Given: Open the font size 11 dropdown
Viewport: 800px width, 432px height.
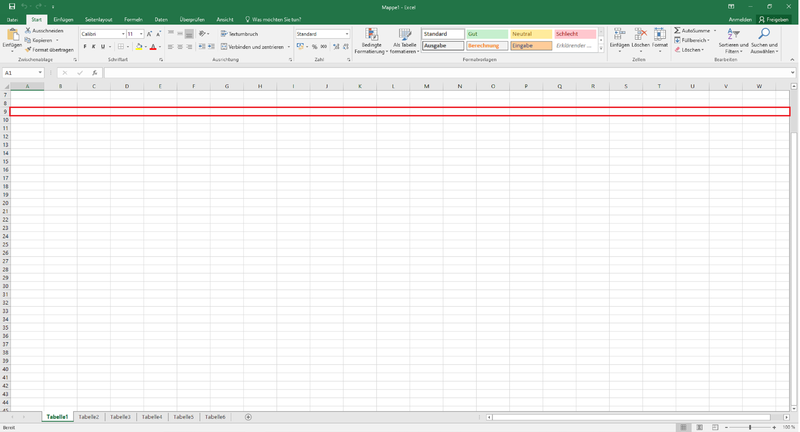Looking at the screenshot, I should coord(141,34).
